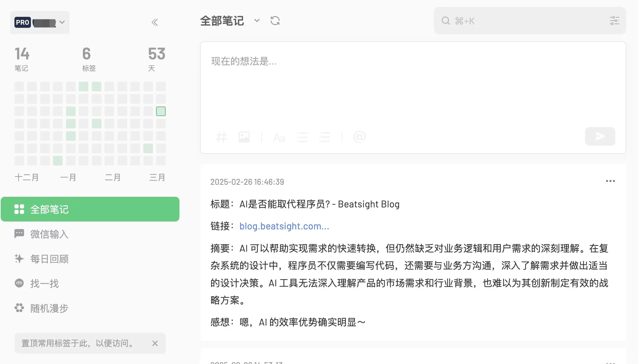Expand the PRO account dropdown

62,22
